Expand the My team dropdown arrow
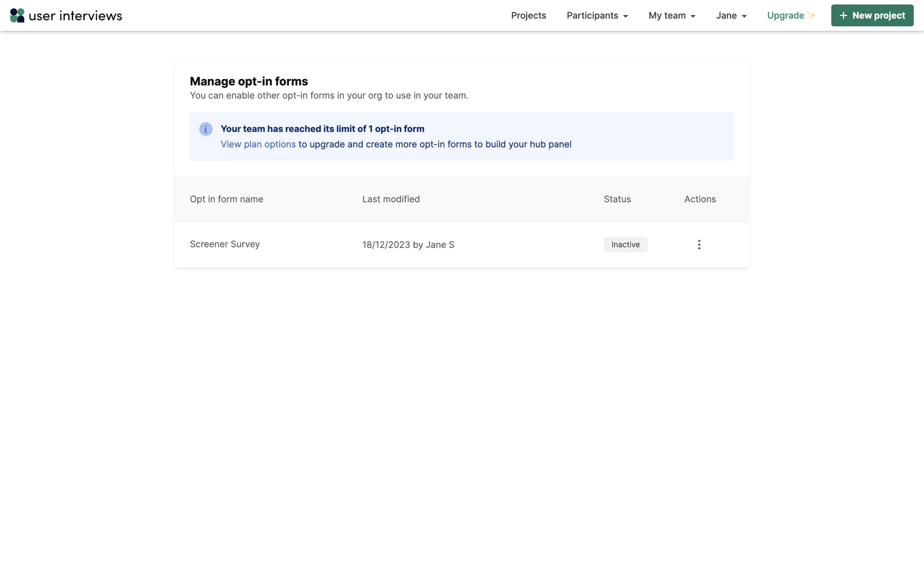 click(x=693, y=16)
